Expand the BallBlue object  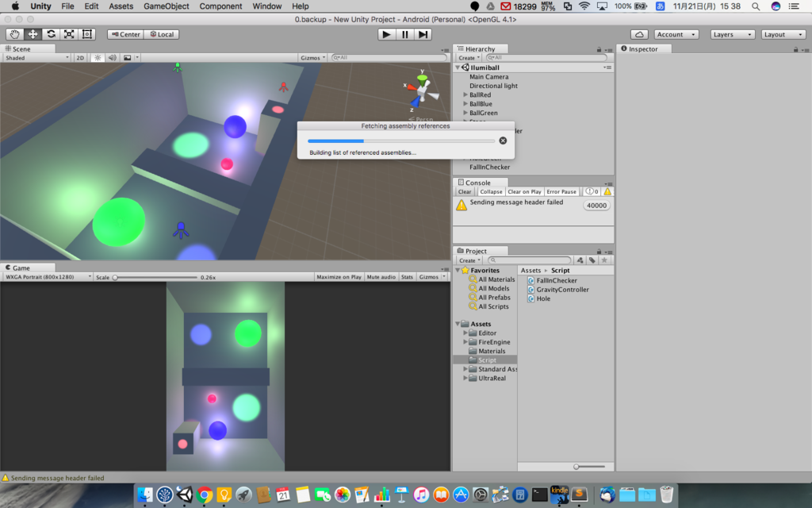coord(465,104)
